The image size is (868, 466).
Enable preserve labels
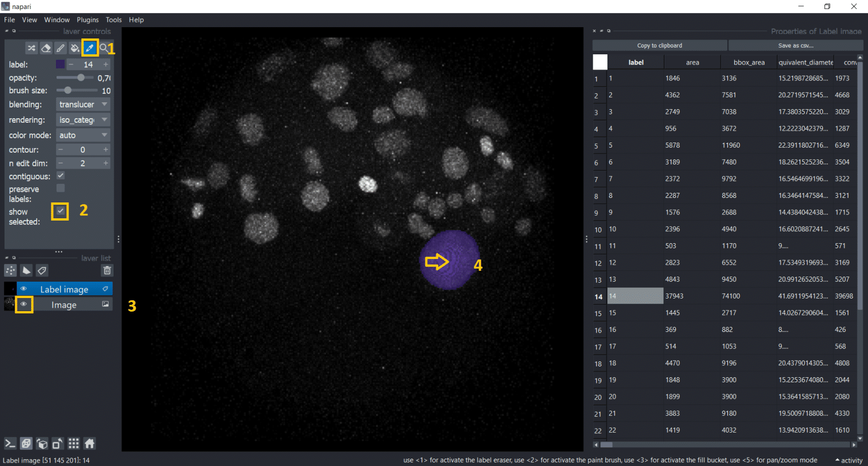click(x=60, y=188)
